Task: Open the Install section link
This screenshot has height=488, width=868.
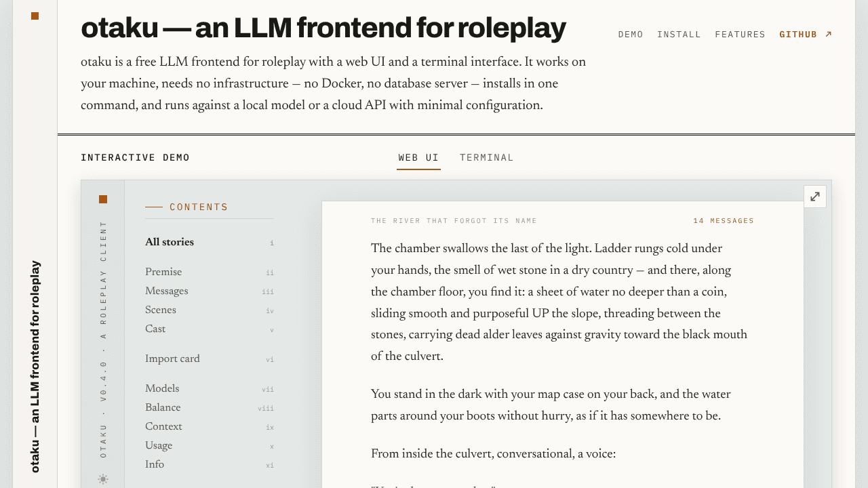Action: pyautogui.click(x=679, y=35)
